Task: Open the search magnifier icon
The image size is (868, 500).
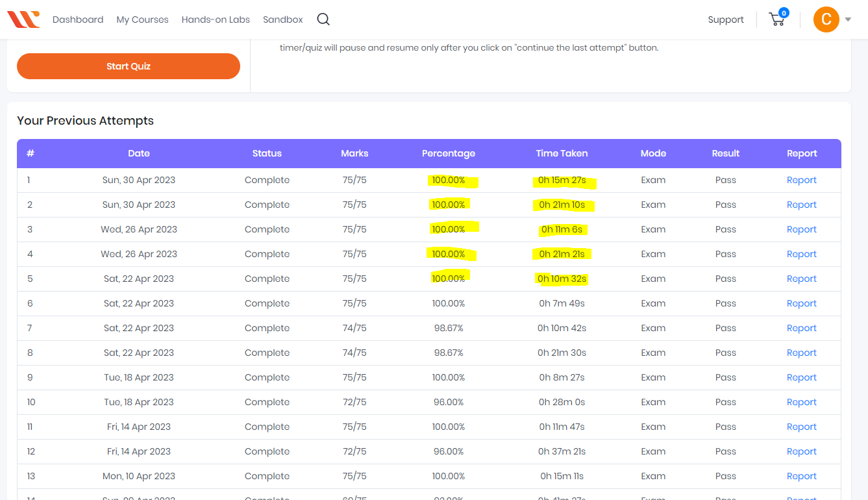Action: (x=323, y=19)
